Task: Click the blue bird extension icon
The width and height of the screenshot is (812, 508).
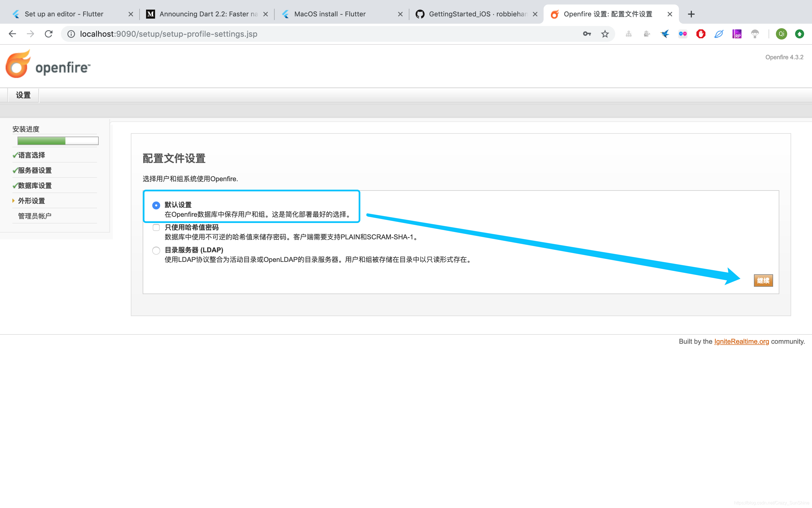Action: pos(665,34)
